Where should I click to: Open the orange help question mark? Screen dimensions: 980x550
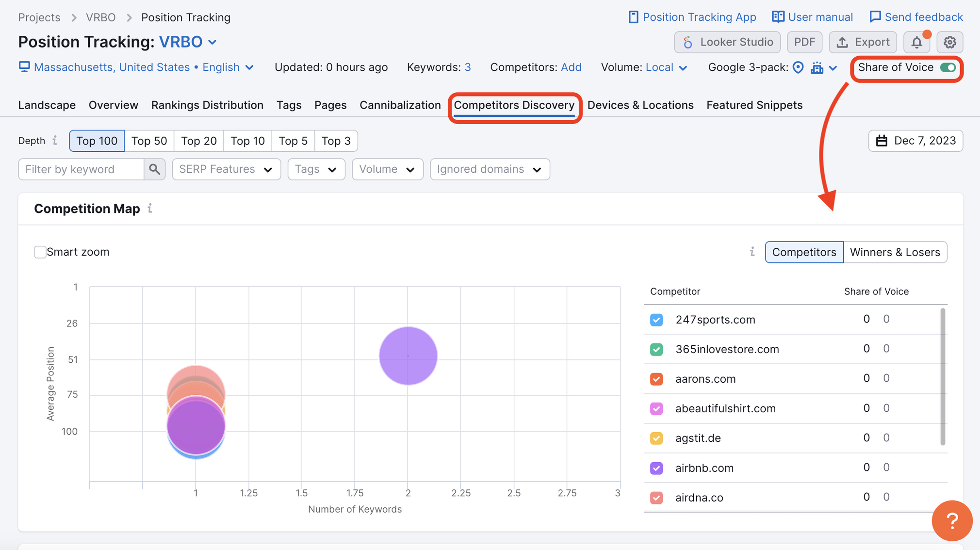pos(952,520)
